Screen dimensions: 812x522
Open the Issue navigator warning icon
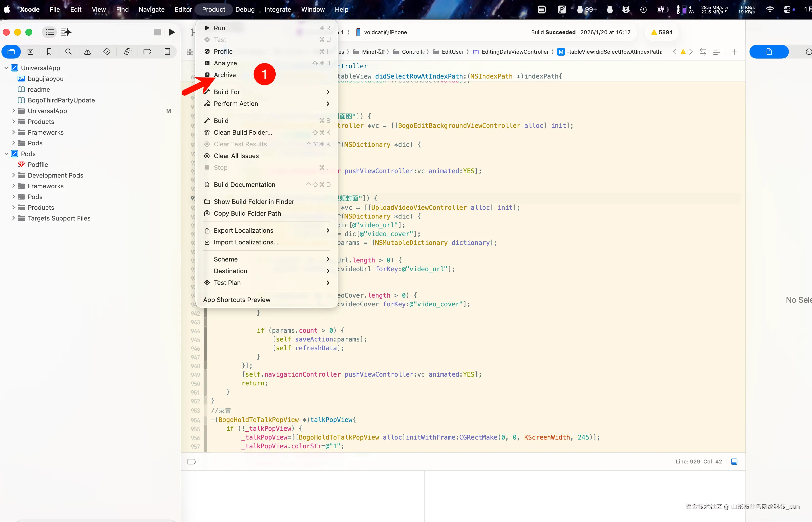[87, 51]
